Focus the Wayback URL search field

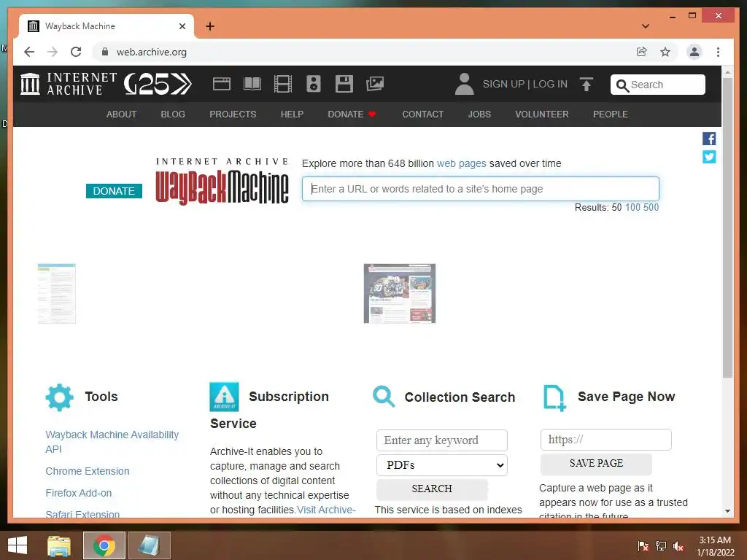pyautogui.click(x=480, y=189)
